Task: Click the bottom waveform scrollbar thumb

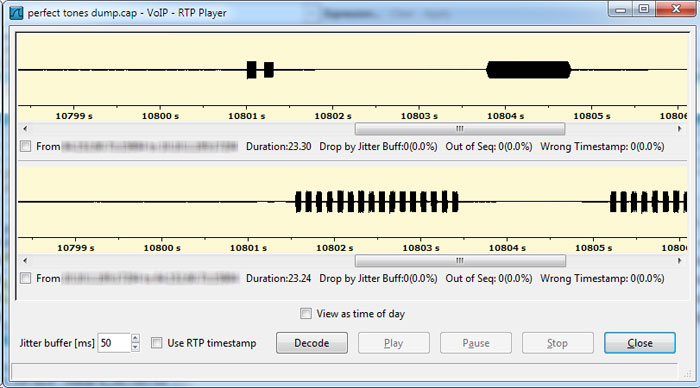Action: 460,261
